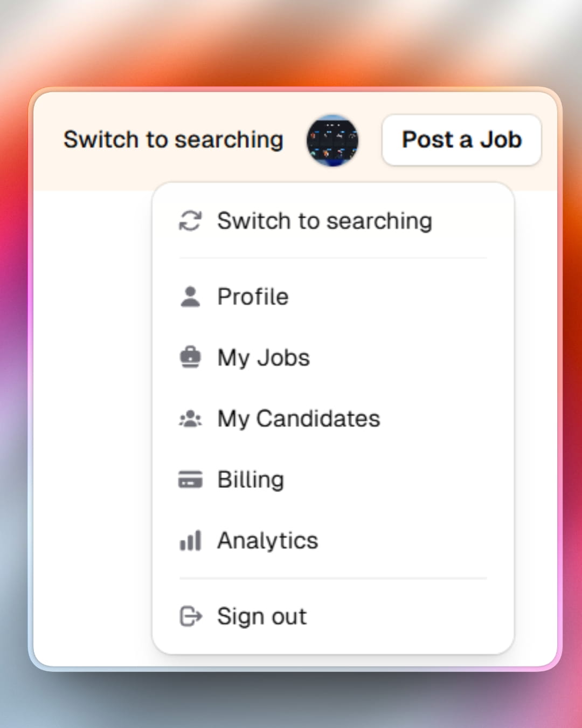Screen dimensions: 582x728
Task: Open My Jobs from the account menu
Action: [x=264, y=356]
